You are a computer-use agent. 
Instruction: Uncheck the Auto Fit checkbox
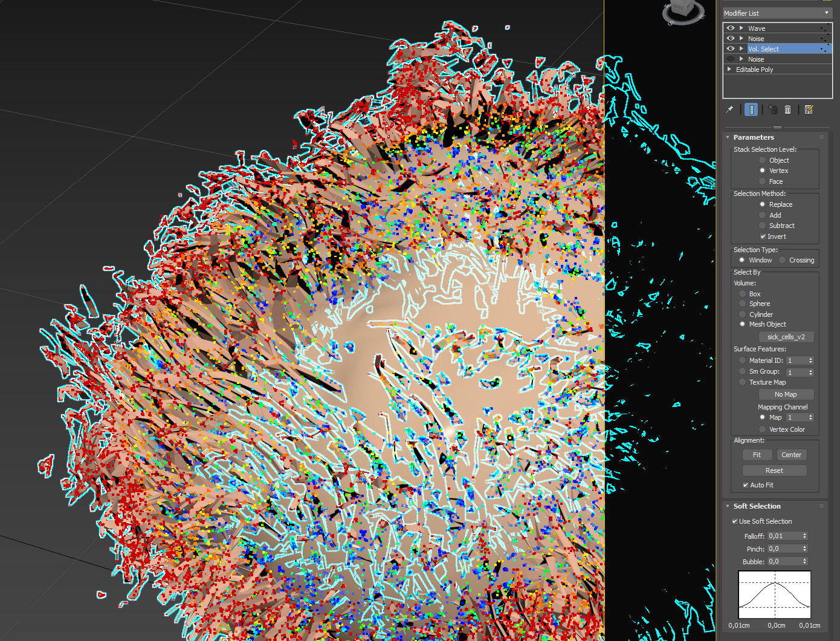point(746,485)
